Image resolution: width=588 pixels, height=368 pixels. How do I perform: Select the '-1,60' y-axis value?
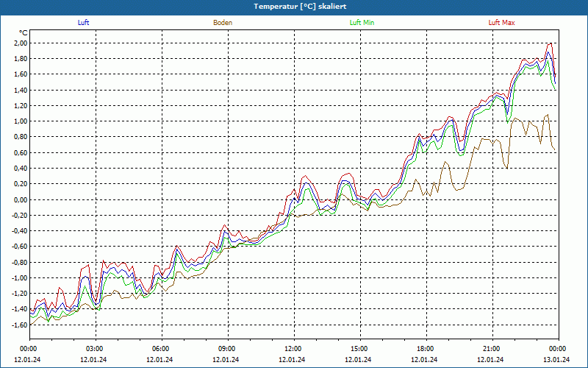[x=20, y=325]
